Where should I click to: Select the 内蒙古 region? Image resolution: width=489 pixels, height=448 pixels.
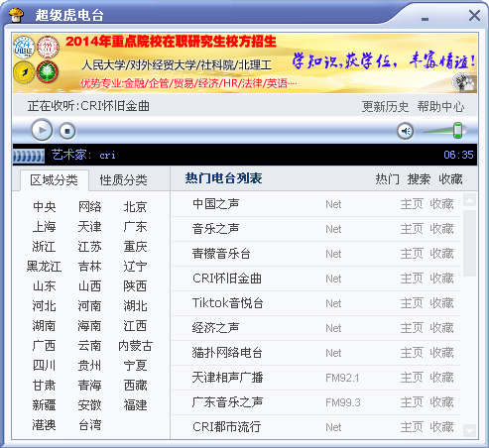pos(135,346)
